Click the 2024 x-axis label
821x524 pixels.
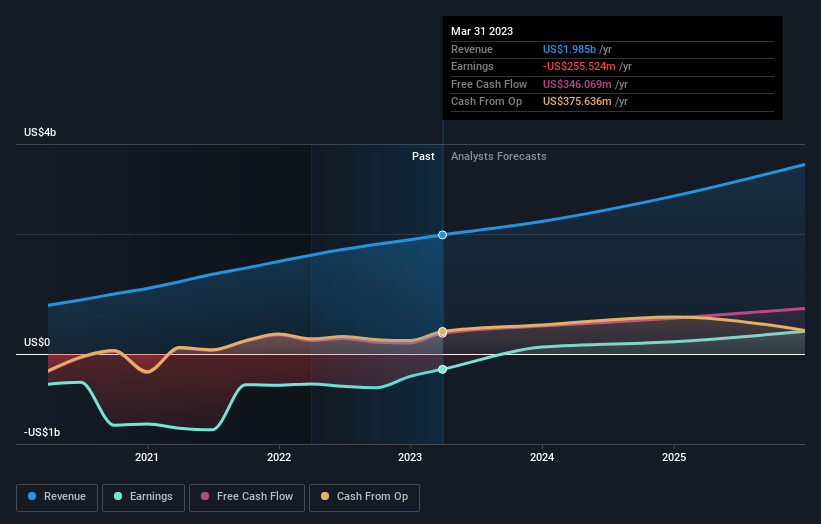pyautogui.click(x=542, y=457)
